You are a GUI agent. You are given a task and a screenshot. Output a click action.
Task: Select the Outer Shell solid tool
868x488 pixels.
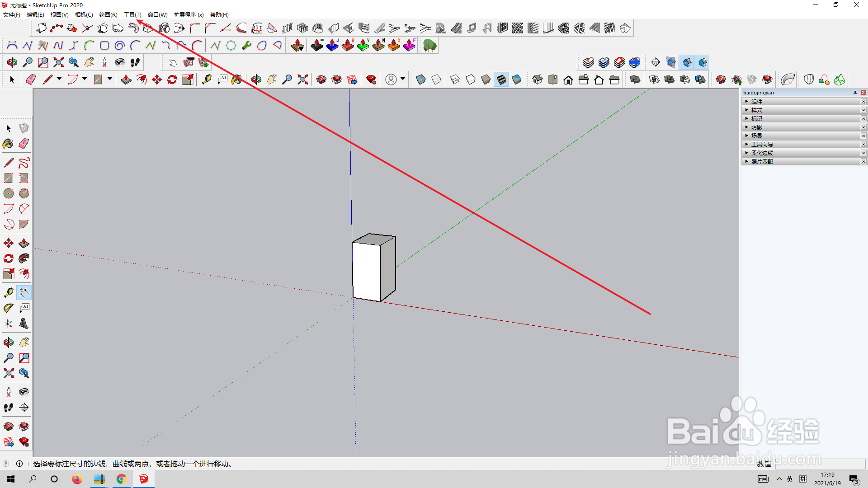(635, 80)
